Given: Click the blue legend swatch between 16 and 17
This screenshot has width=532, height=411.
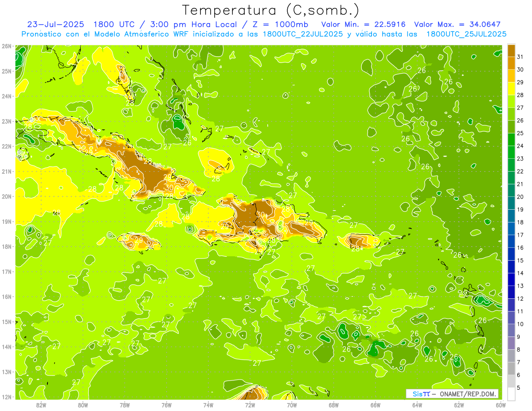Looking at the screenshot, I should click(511, 241).
